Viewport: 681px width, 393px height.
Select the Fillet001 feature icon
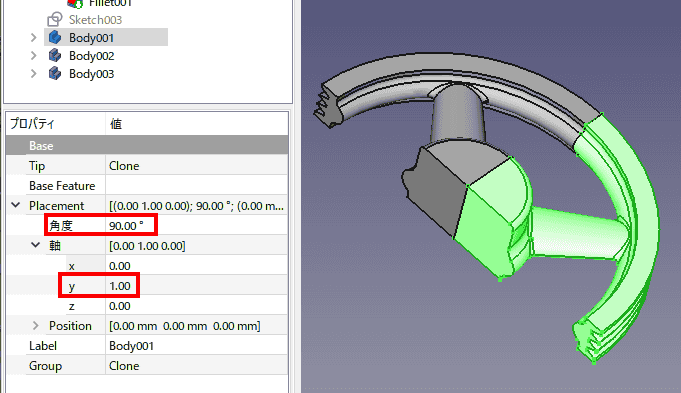[75, 3]
